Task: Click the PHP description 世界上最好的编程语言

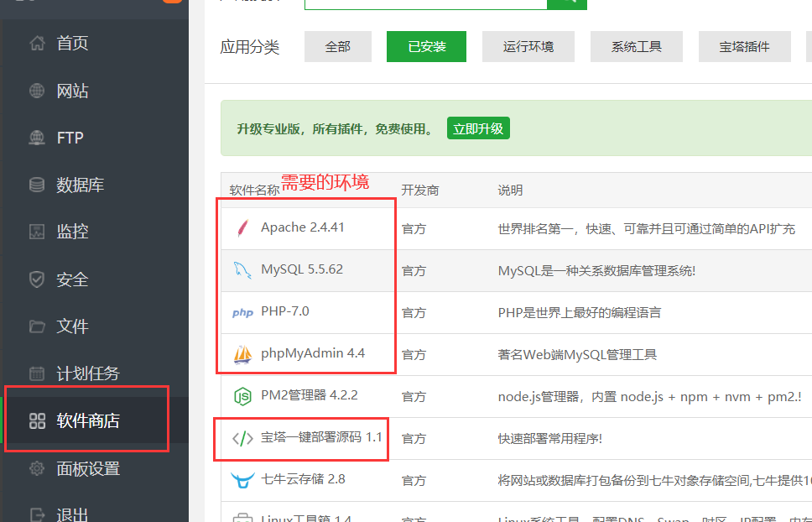Action: [580, 313]
